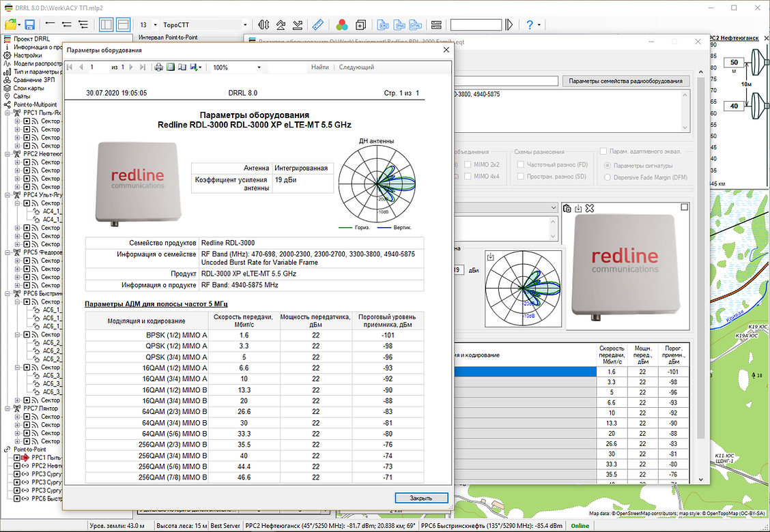Enable Простран. разнос (SD) checkbox
770x532 pixels.
point(521,176)
